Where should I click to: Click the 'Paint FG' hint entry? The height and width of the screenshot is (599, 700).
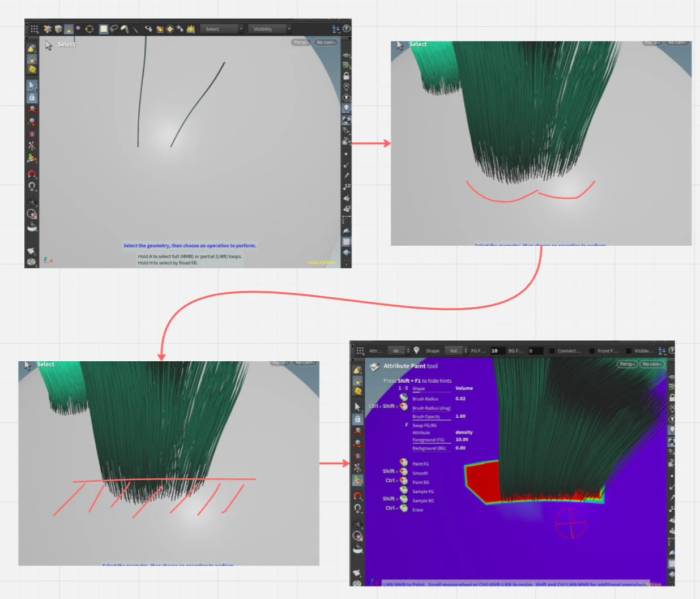coord(421,464)
